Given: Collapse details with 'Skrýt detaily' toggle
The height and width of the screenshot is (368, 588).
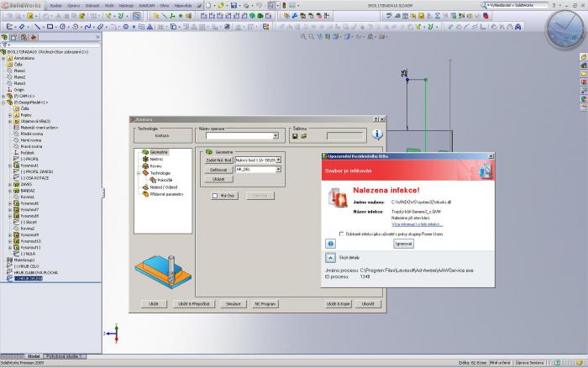Looking at the screenshot, I should point(331,257).
